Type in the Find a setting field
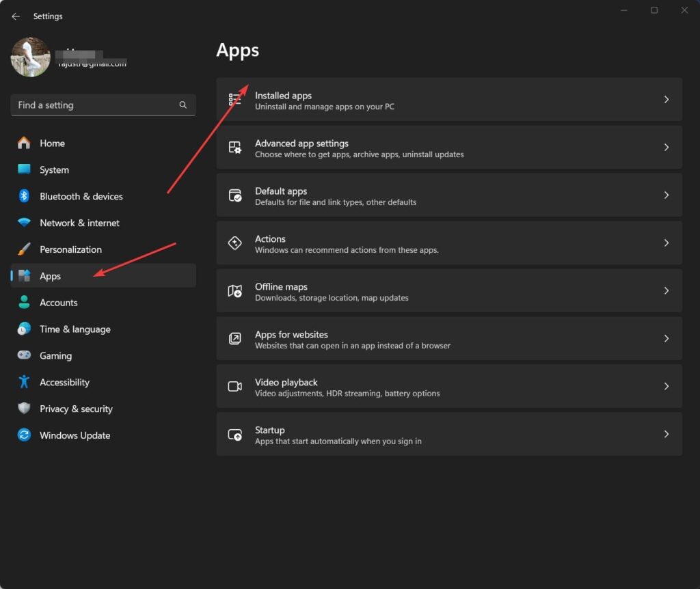 tap(96, 105)
